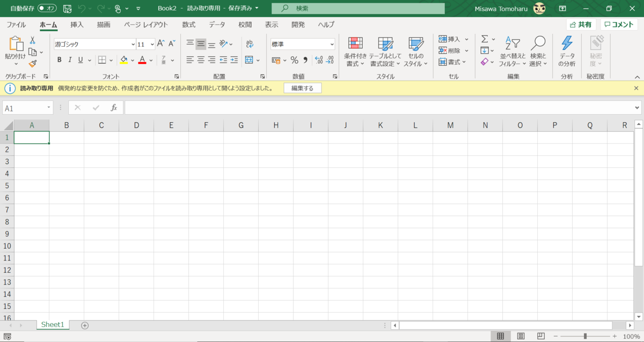Click the Ribbon Display Options icon
Screen dimensions: 644x342
[562, 9]
